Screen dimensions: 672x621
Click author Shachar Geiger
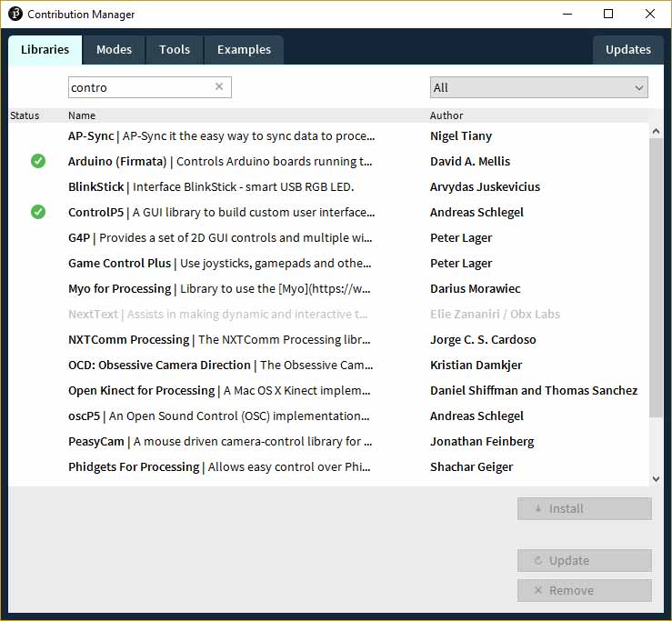(x=471, y=466)
